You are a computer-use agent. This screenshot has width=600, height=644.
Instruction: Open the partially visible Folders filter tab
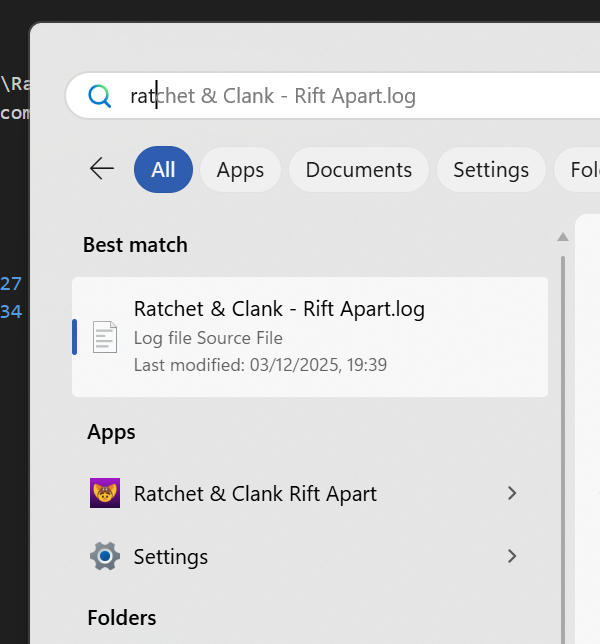pyautogui.click(x=579, y=169)
